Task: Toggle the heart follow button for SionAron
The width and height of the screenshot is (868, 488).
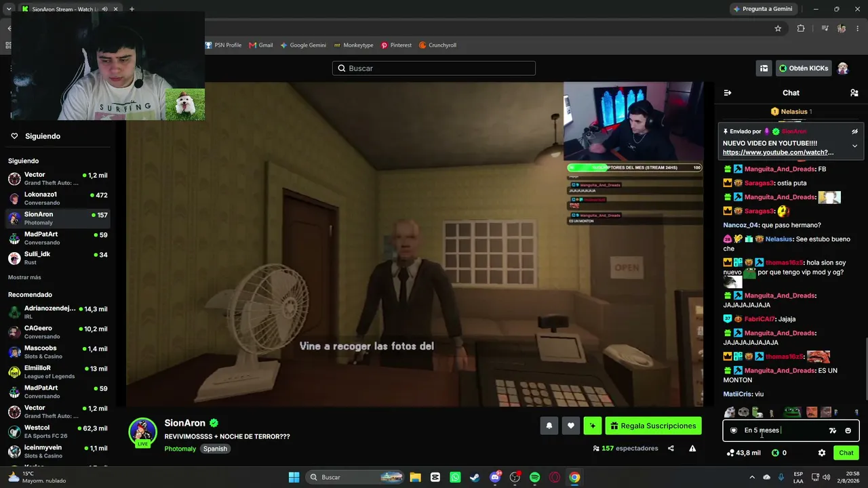Action: [x=571, y=426]
